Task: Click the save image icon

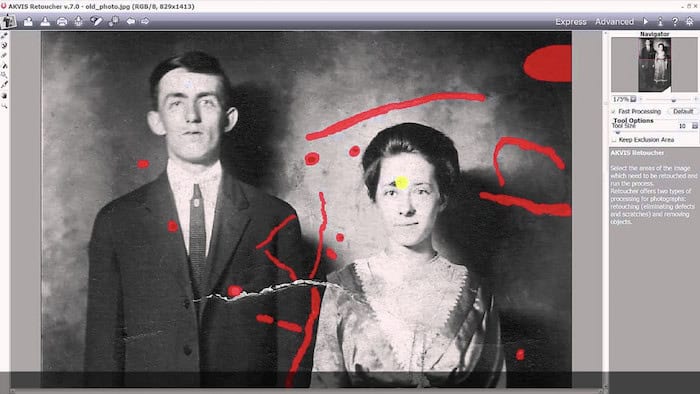Action: 45,21
